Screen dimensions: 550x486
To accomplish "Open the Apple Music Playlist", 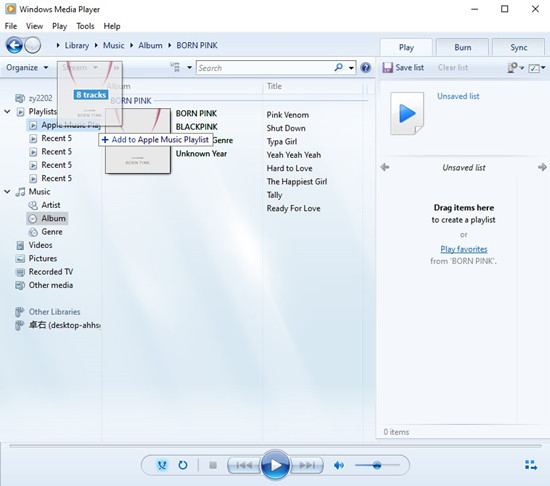I will tap(64, 125).
